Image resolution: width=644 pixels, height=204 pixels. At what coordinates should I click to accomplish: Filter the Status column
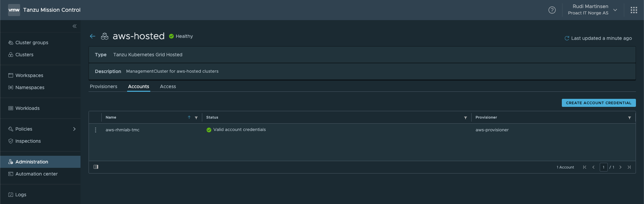tap(466, 118)
